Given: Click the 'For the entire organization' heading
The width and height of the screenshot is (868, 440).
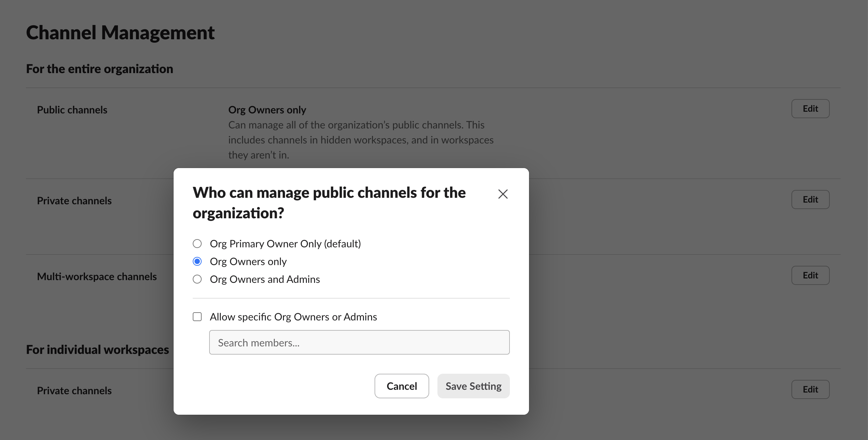Looking at the screenshot, I should tap(99, 69).
